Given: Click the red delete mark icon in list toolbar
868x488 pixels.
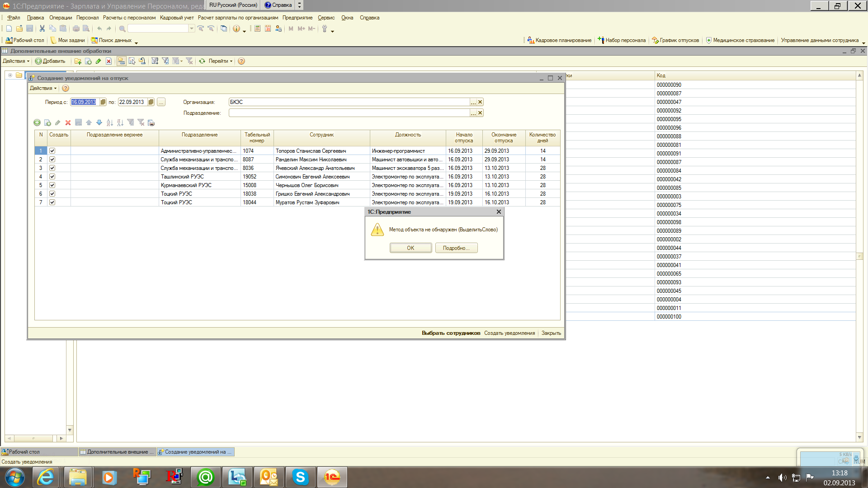Looking at the screenshot, I should pos(108,61).
